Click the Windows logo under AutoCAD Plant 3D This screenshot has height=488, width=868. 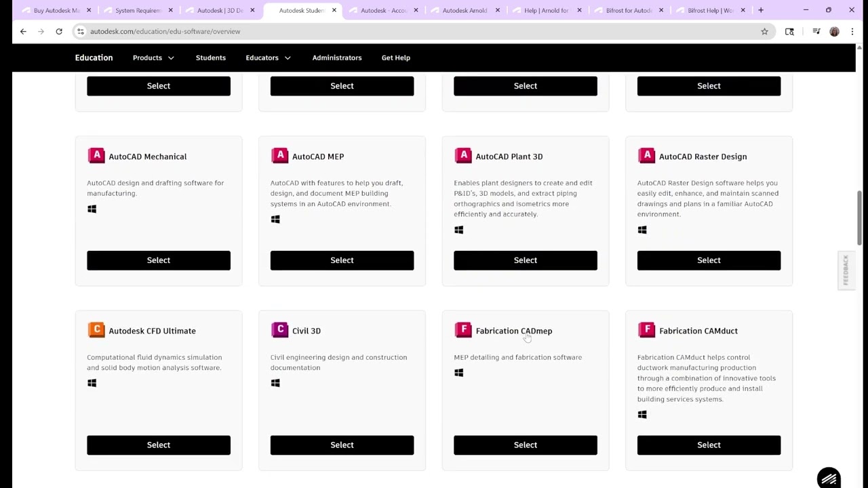point(458,230)
